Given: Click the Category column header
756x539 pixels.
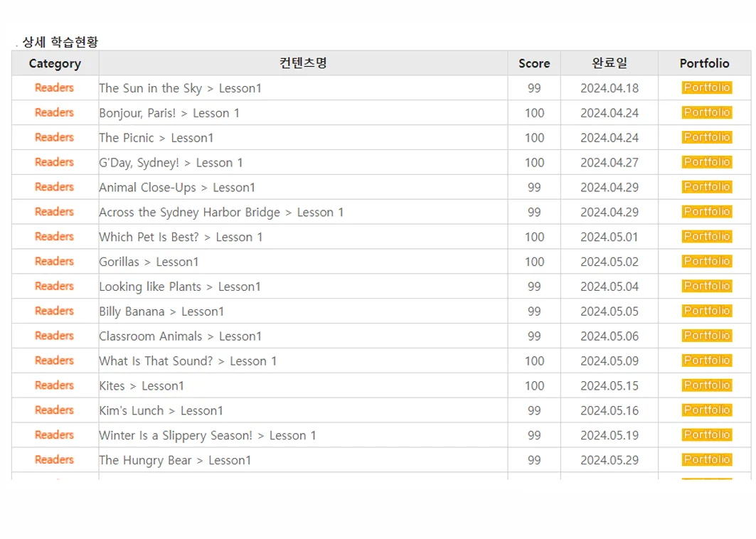Looking at the screenshot, I should (55, 63).
